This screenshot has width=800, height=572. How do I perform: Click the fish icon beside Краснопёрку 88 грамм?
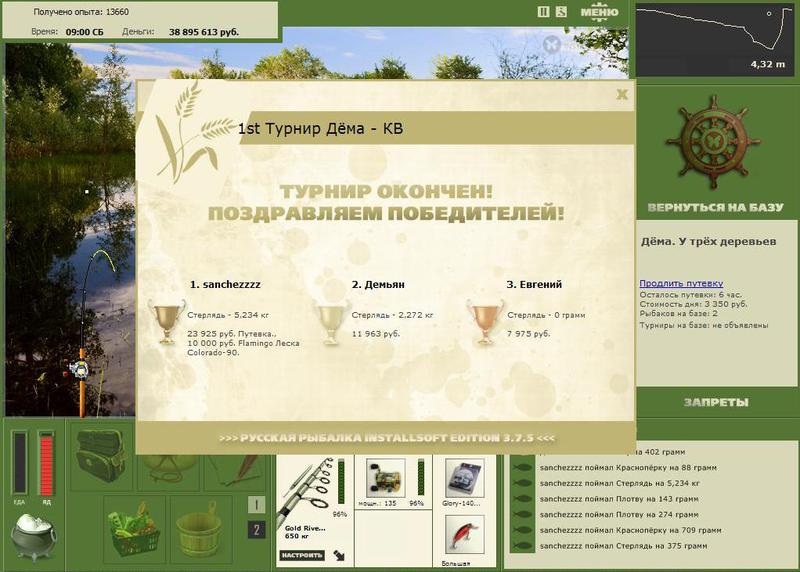click(x=522, y=467)
